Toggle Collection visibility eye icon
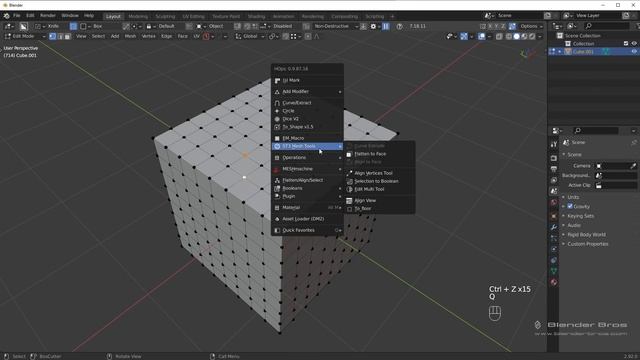The width and height of the screenshot is (640, 360). (634, 44)
